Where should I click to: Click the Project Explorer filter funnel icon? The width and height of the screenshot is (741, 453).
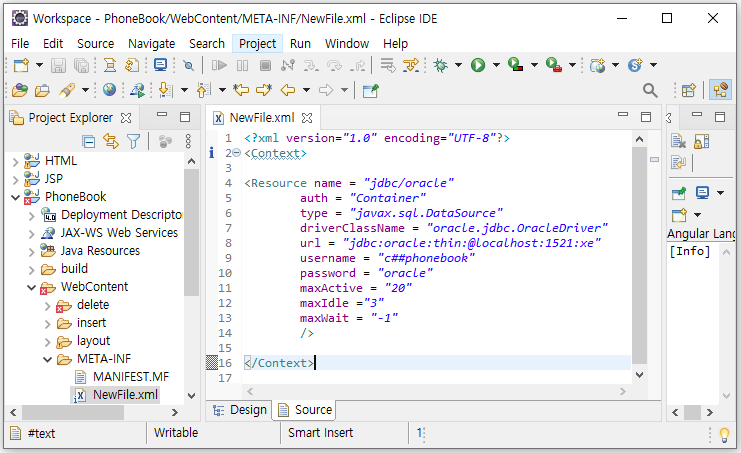click(134, 141)
